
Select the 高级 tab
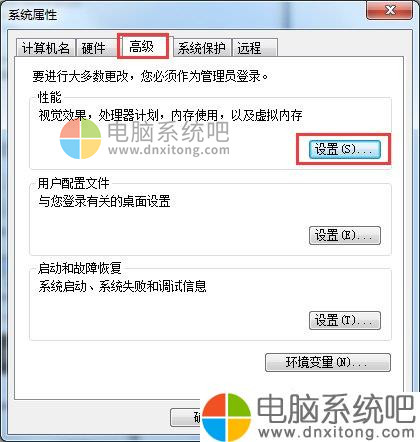coord(142,46)
